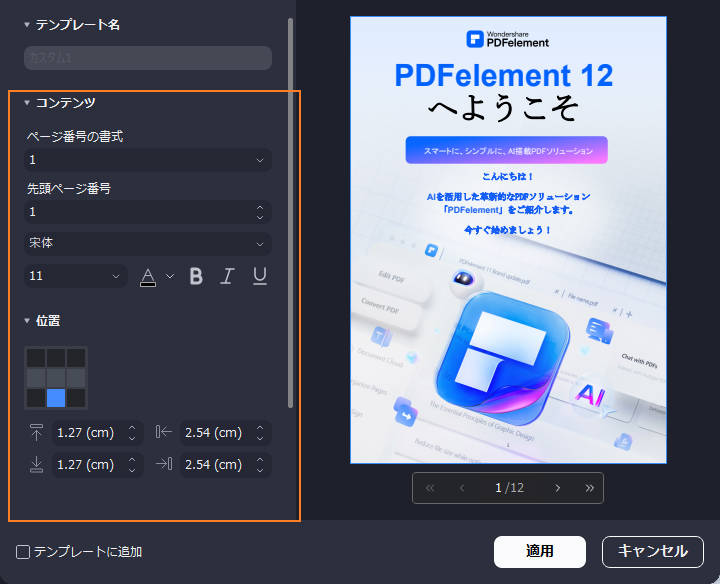Increase the left margin value
This screenshot has width=720, height=584.
pos(260,428)
